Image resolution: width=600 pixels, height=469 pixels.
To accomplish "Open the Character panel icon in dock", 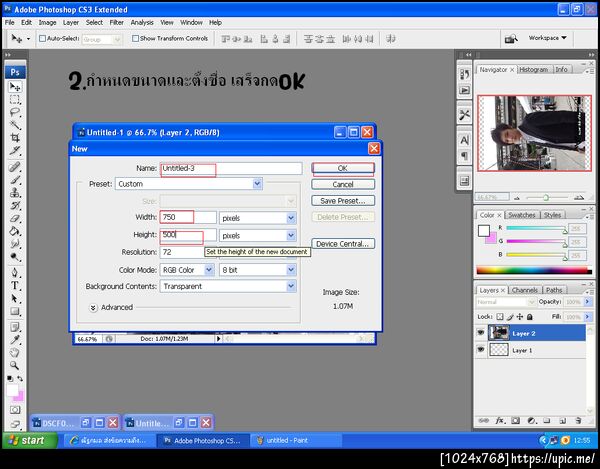I will pos(464,140).
